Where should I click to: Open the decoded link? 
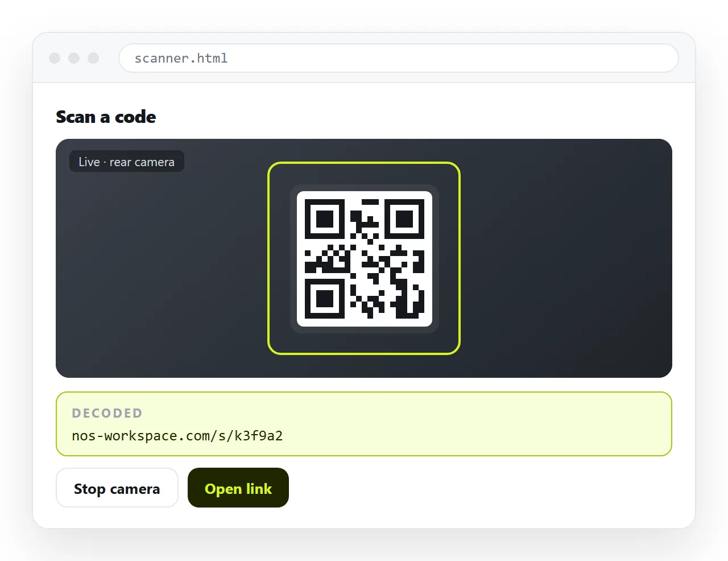pyautogui.click(x=238, y=488)
